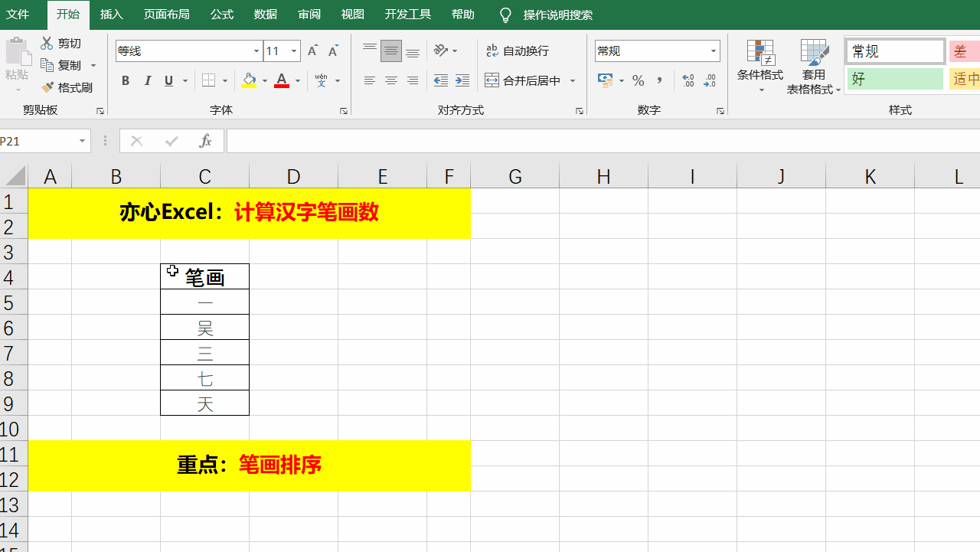Toggle Bold formatting
This screenshot has width=980, height=552.
point(126,81)
